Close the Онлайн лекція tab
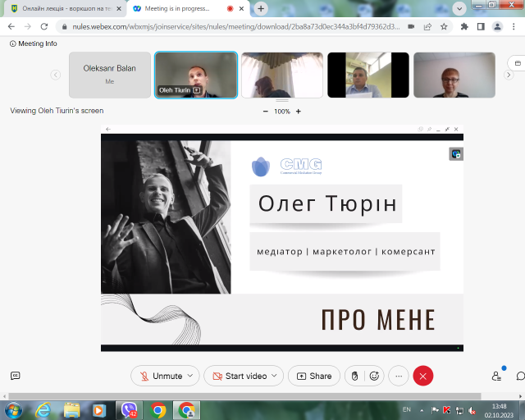Screen dimensions: 525x420 pyautogui.click(x=119, y=9)
